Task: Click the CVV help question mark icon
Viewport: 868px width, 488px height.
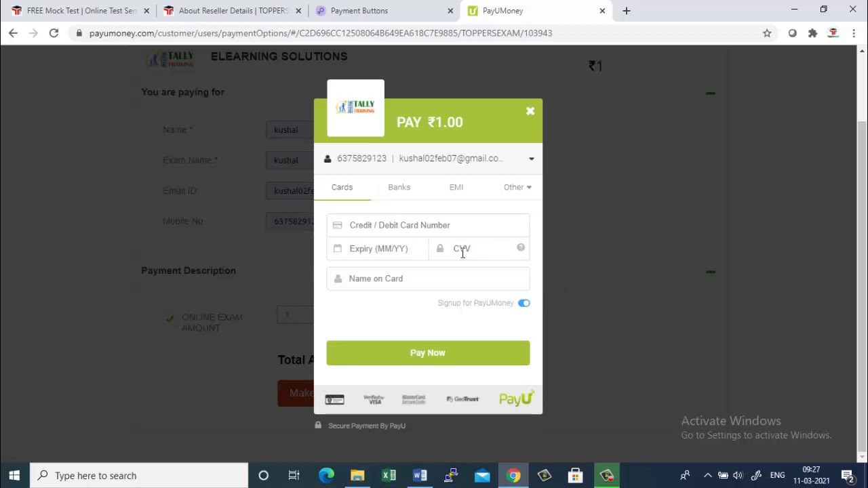Action: [521, 248]
